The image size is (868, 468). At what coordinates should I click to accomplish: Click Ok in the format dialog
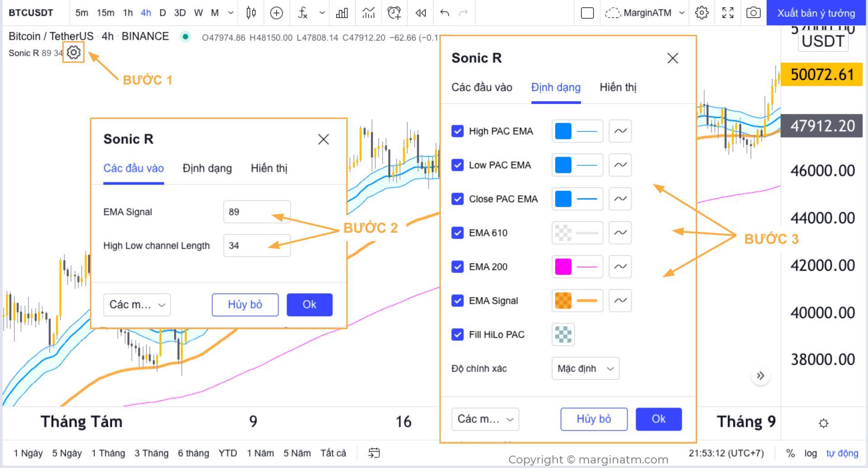click(659, 419)
